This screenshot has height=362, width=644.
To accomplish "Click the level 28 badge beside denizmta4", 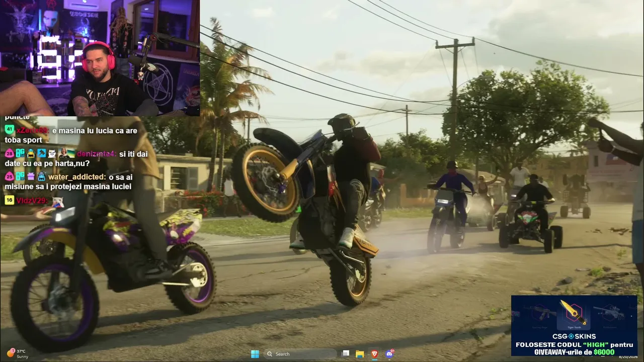I will click(x=9, y=154).
